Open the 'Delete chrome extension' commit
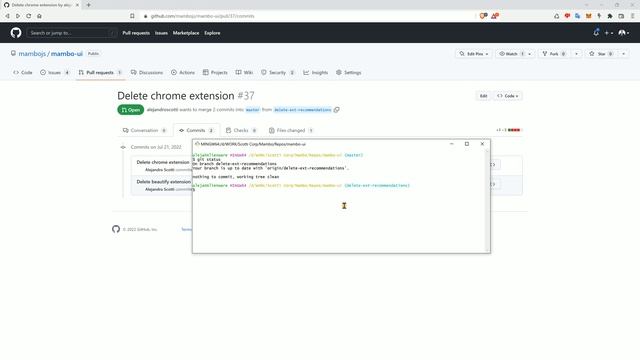Screen dimensions: 640x360 pos(163,162)
